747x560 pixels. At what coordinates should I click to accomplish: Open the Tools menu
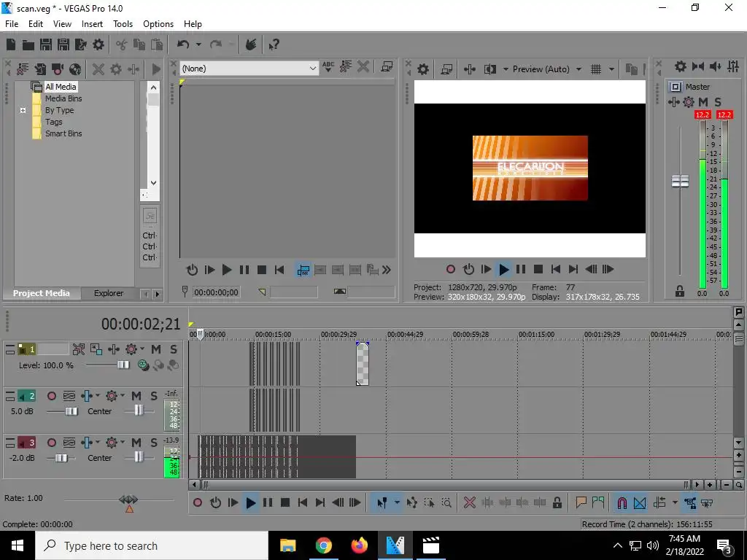pyautogui.click(x=123, y=24)
